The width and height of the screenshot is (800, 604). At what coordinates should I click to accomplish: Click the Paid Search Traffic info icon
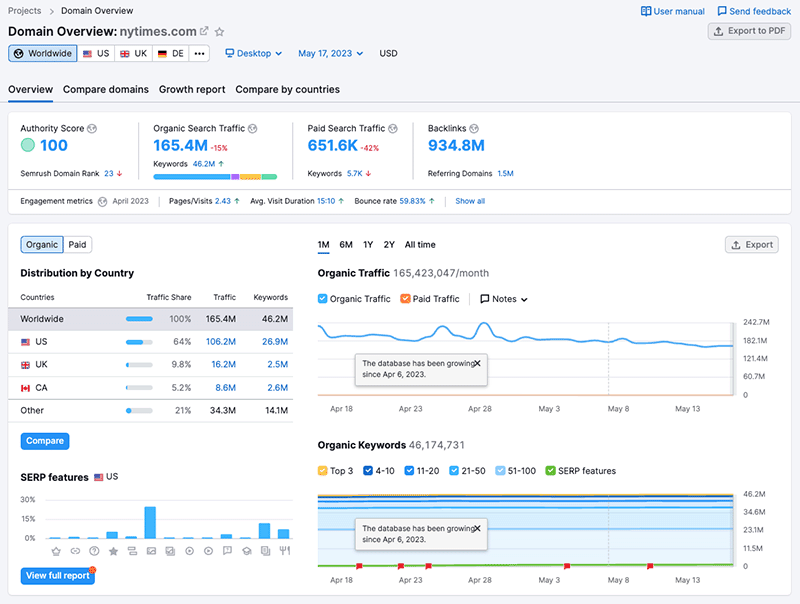pyautogui.click(x=393, y=129)
